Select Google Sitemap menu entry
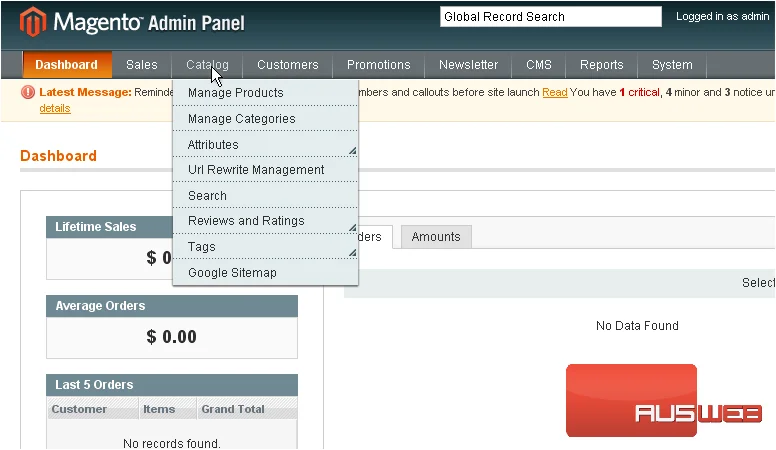 265,272
